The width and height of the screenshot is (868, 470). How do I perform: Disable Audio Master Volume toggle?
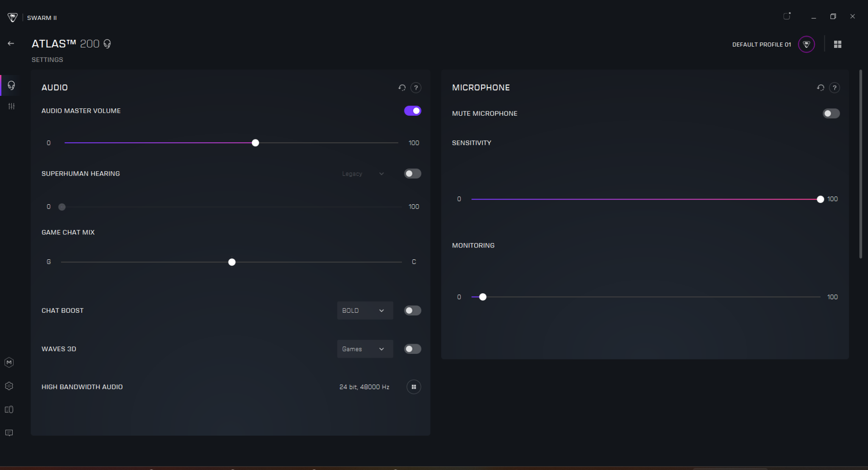point(412,111)
